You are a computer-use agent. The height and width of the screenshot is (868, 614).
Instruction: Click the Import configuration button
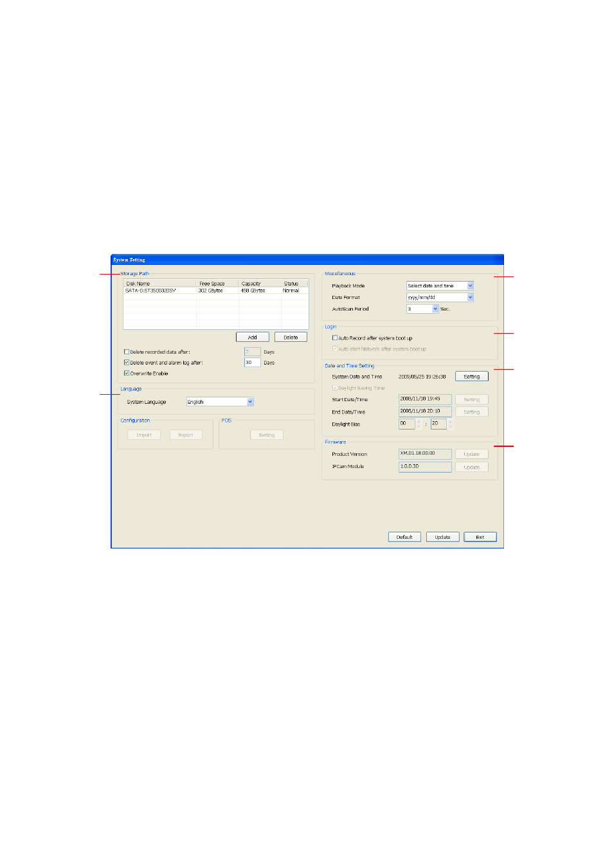(144, 435)
